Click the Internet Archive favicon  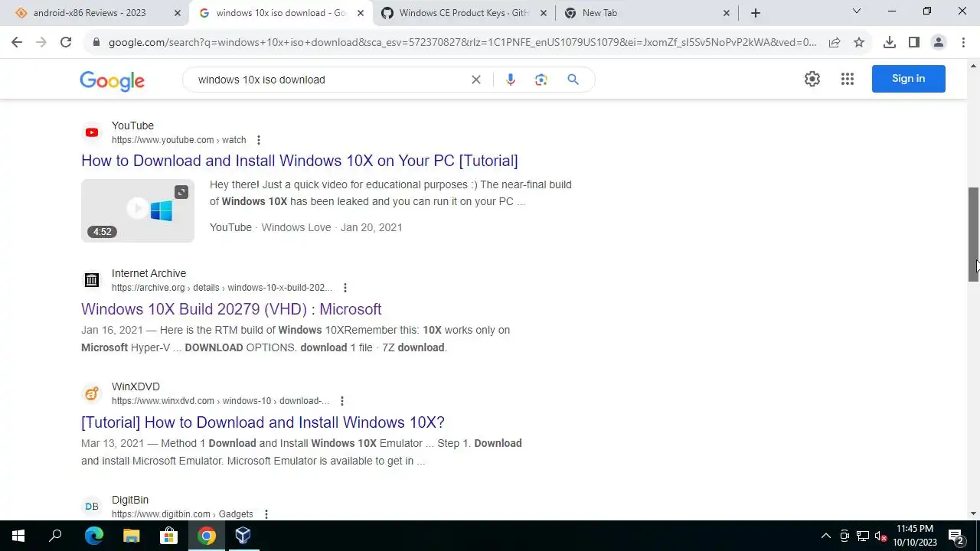92,280
